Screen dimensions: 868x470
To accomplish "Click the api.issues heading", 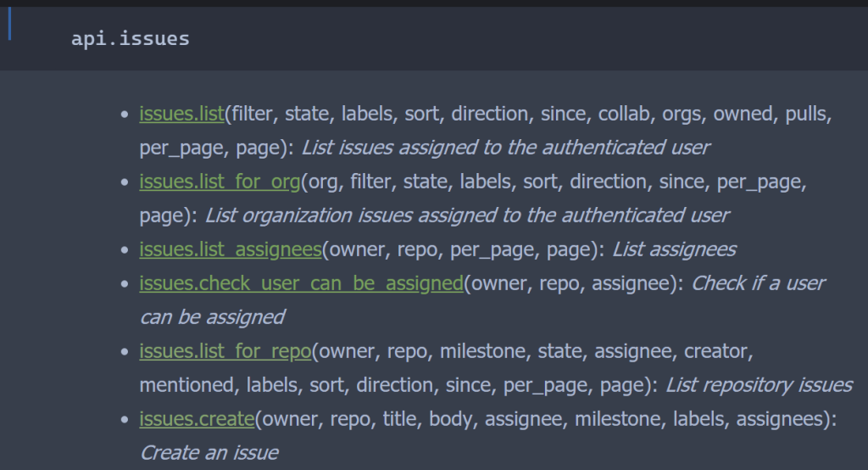I will pos(131,38).
